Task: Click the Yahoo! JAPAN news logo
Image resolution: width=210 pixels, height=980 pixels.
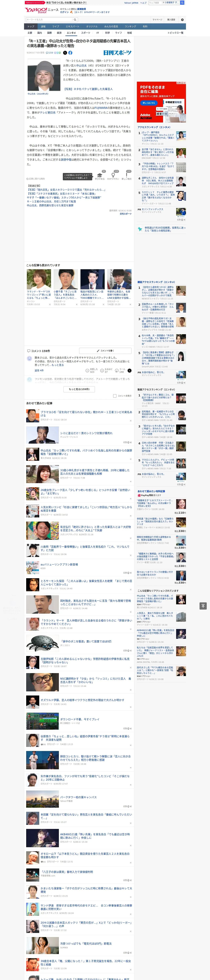Action: [42, 10]
